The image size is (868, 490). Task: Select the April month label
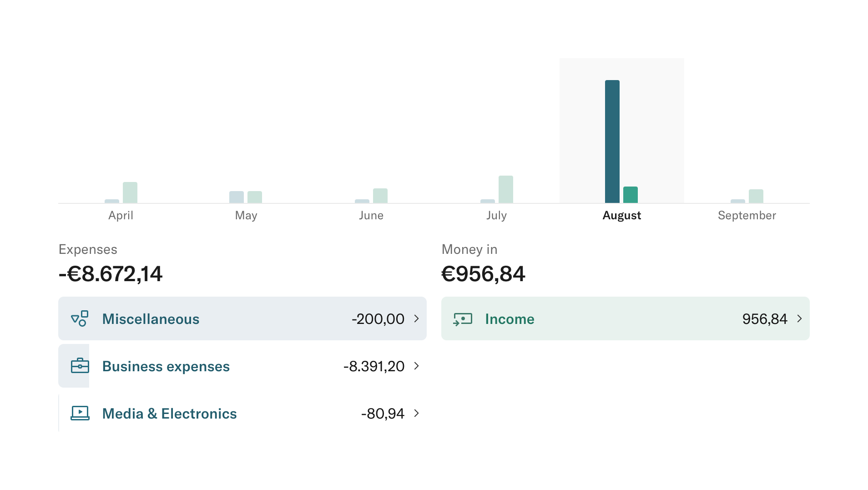(121, 215)
